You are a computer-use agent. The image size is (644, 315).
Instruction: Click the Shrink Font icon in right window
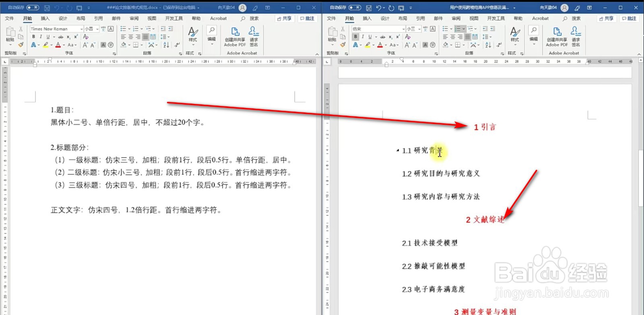coord(415,45)
